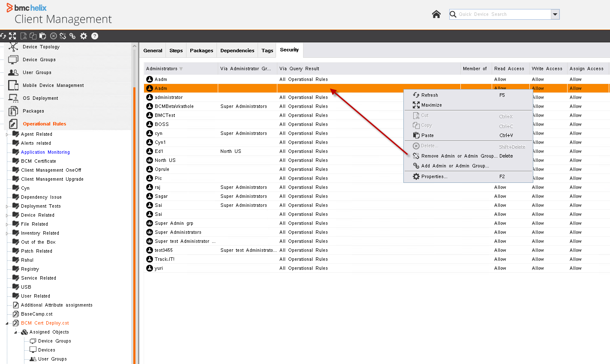The height and width of the screenshot is (364, 610).
Task: Choose Properties in the context menu
Action: pos(468,176)
